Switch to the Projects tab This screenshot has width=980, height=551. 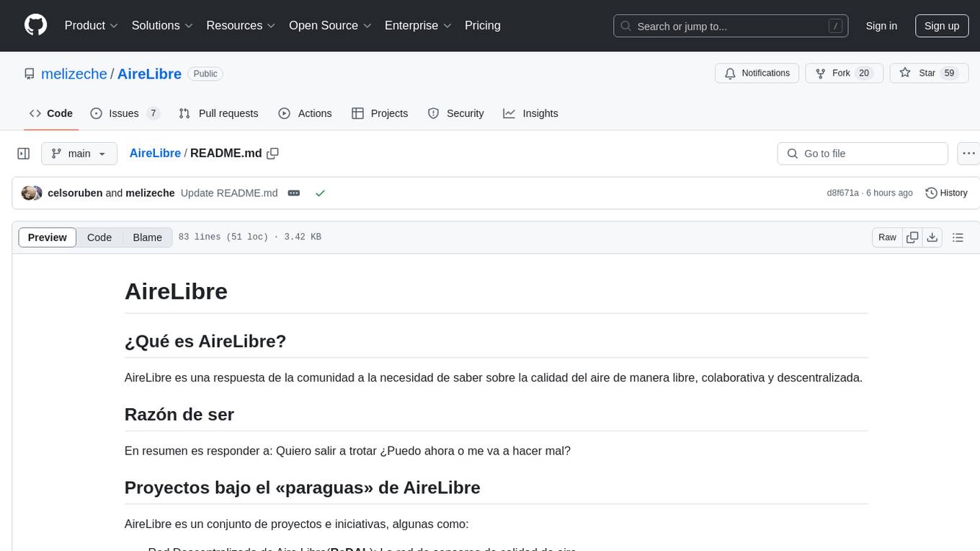point(380,113)
